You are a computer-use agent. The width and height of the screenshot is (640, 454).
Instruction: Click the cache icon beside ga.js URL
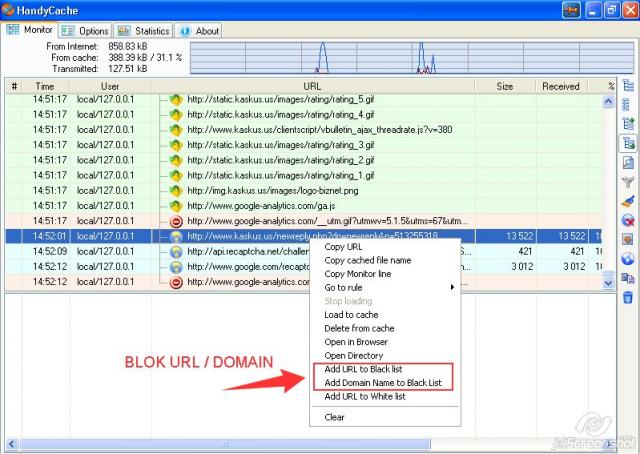click(x=176, y=206)
